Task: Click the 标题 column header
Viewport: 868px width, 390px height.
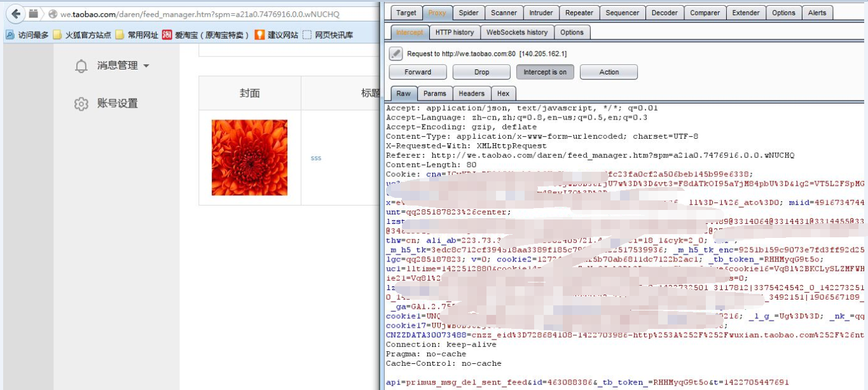Action: pos(371,93)
